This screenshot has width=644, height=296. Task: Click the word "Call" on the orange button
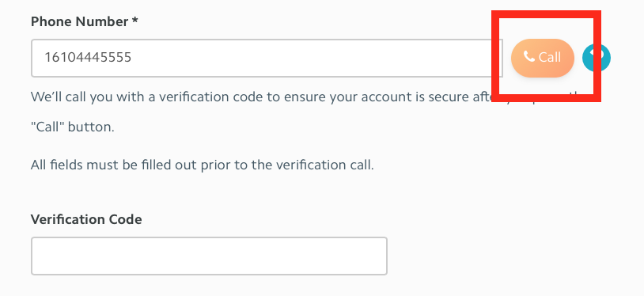550,57
